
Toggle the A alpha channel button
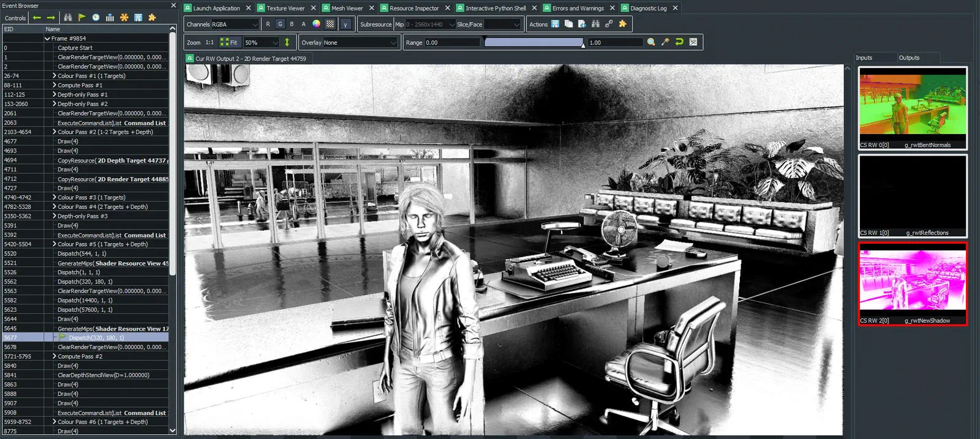[x=303, y=24]
